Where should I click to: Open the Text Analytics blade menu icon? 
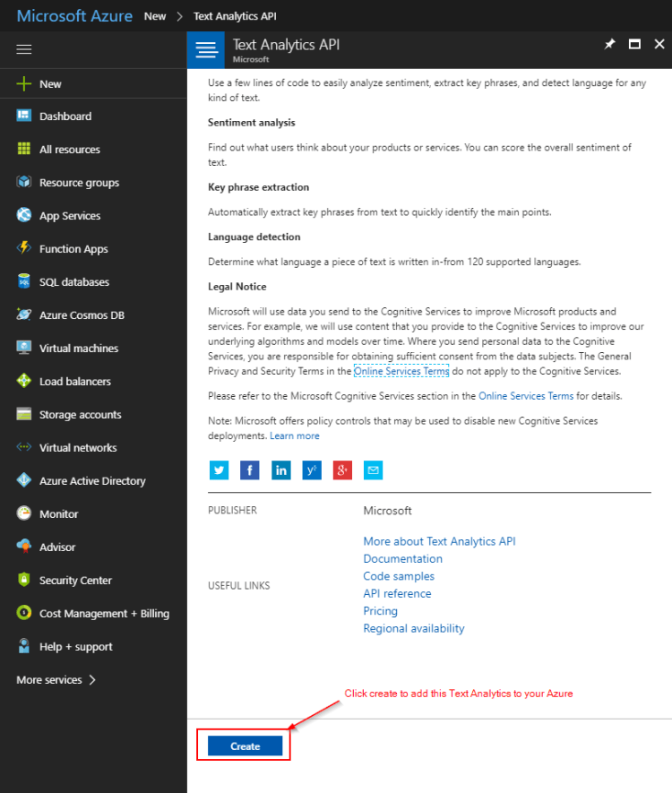206,50
